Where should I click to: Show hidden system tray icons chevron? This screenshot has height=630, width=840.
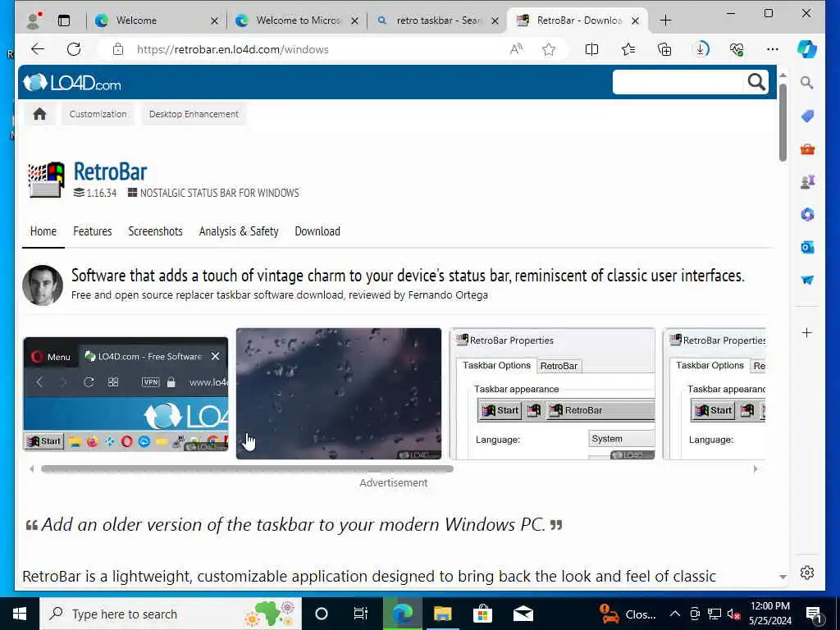click(x=675, y=614)
